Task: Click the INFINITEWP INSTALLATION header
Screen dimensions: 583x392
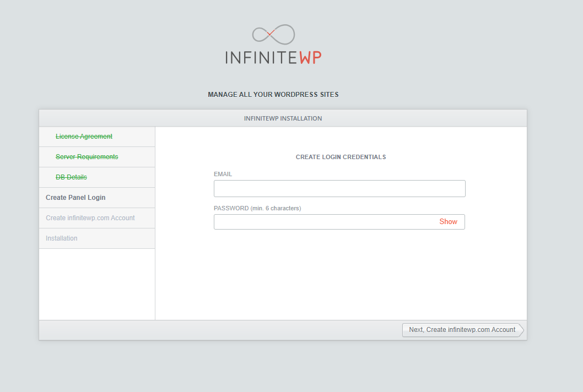Action: click(x=283, y=118)
